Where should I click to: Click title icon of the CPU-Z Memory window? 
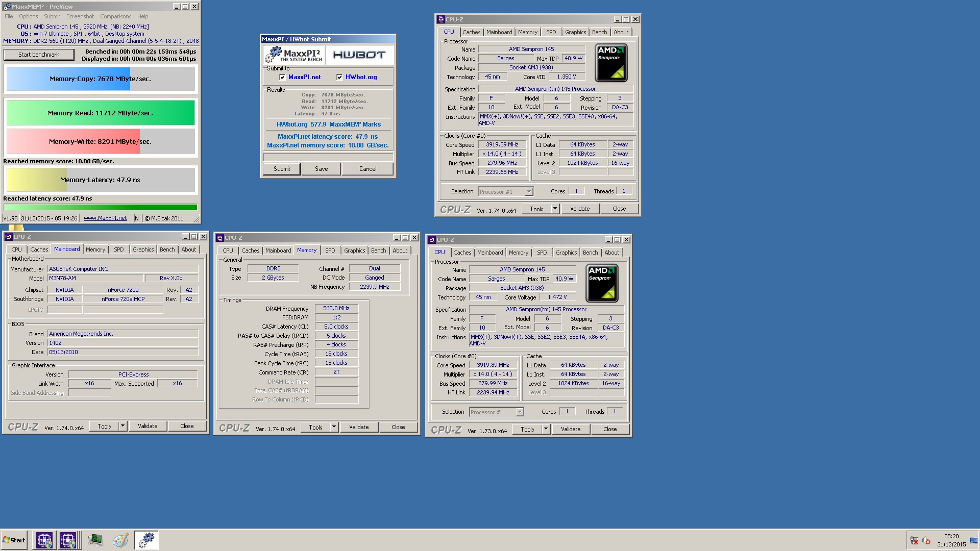coord(219,238)
